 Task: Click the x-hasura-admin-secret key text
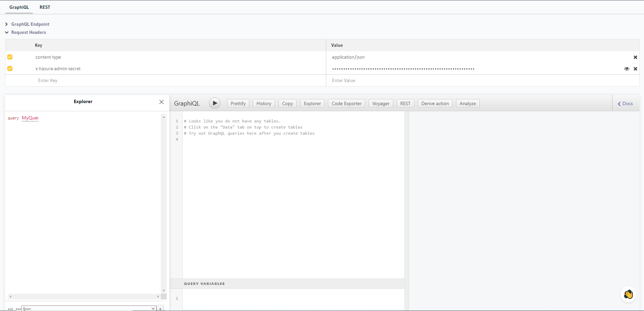pos(58,69)
